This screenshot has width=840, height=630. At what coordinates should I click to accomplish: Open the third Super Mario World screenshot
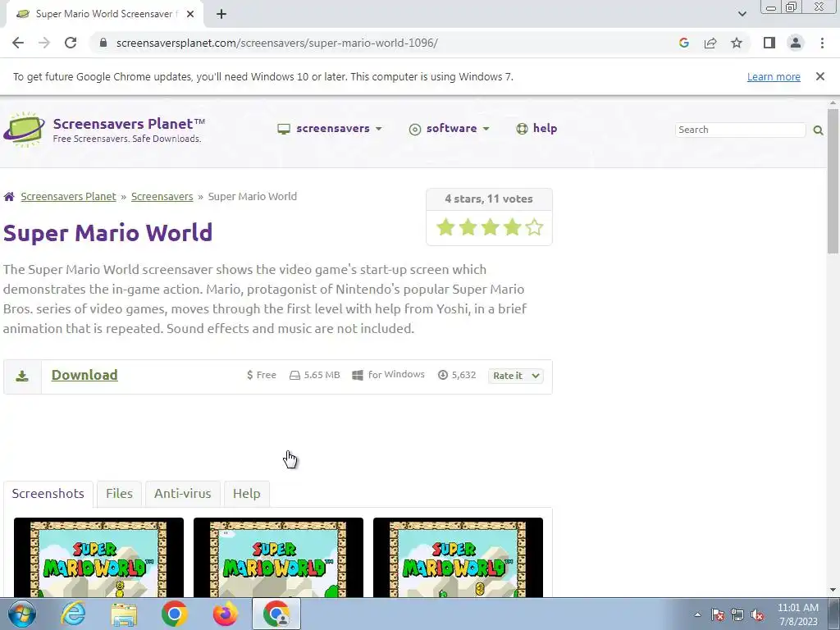click(x=458, y=557)
